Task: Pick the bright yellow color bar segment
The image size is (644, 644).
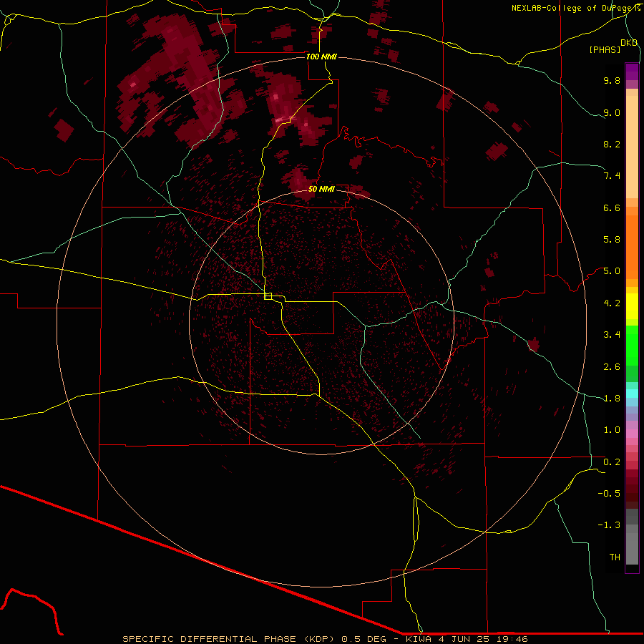Action: (x=632, y=306)
